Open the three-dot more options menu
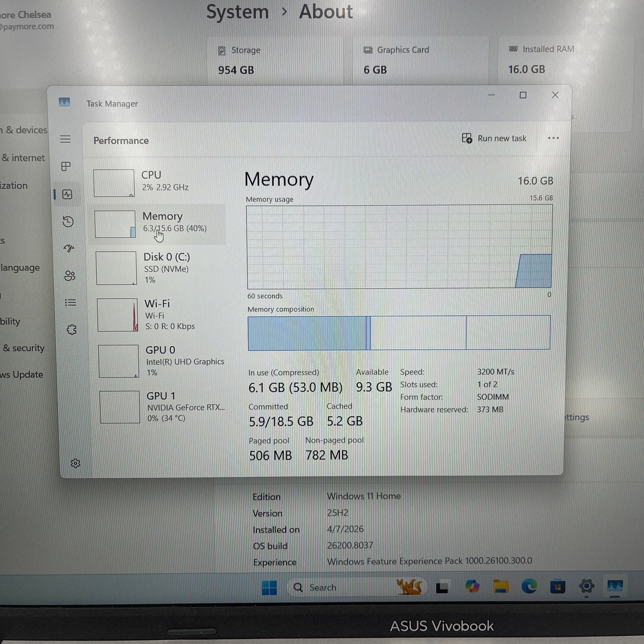The width and height of the screenshot is (644, 644). click(553, 138)
